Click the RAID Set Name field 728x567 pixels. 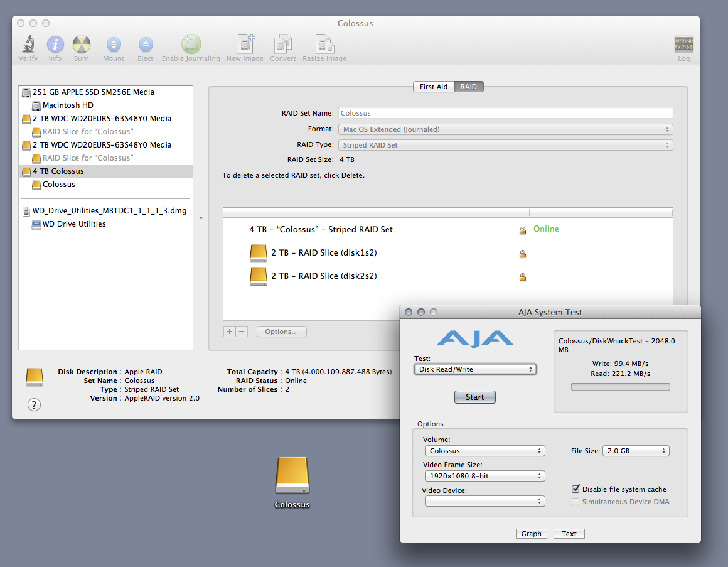505,113
